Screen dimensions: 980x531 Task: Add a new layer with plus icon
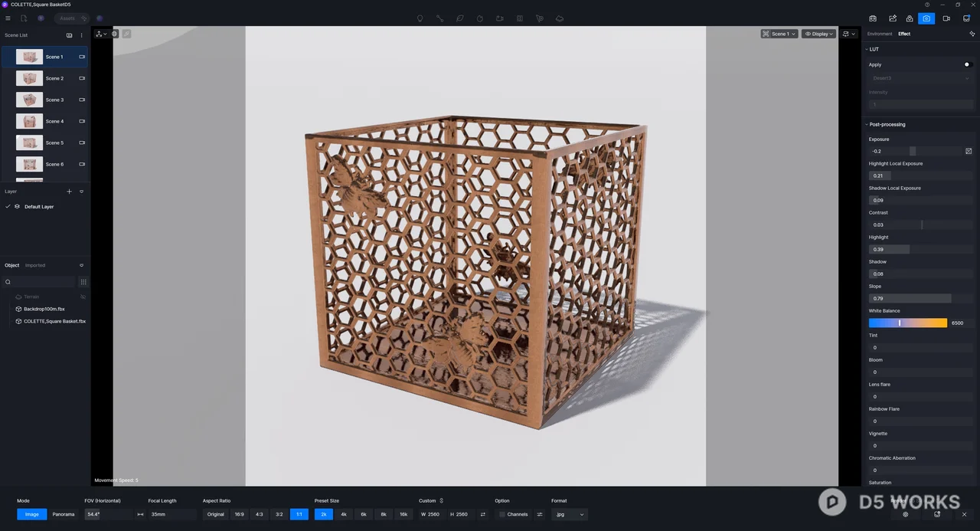click(x=69, y=192)
